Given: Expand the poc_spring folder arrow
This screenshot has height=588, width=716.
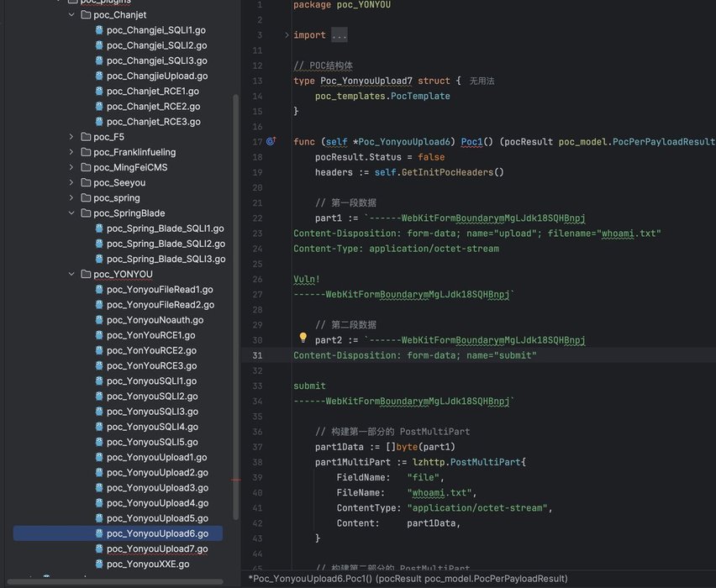Looking at the screenshot, I should click(71, 198).
